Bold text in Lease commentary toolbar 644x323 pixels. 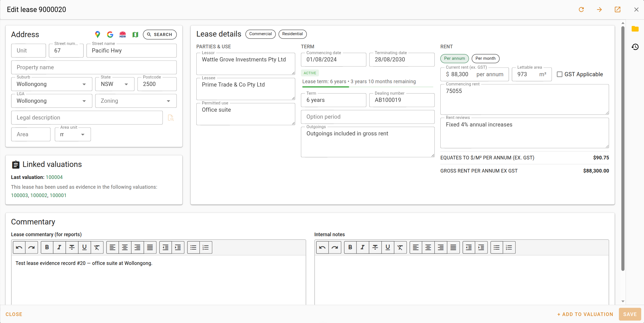47,247
